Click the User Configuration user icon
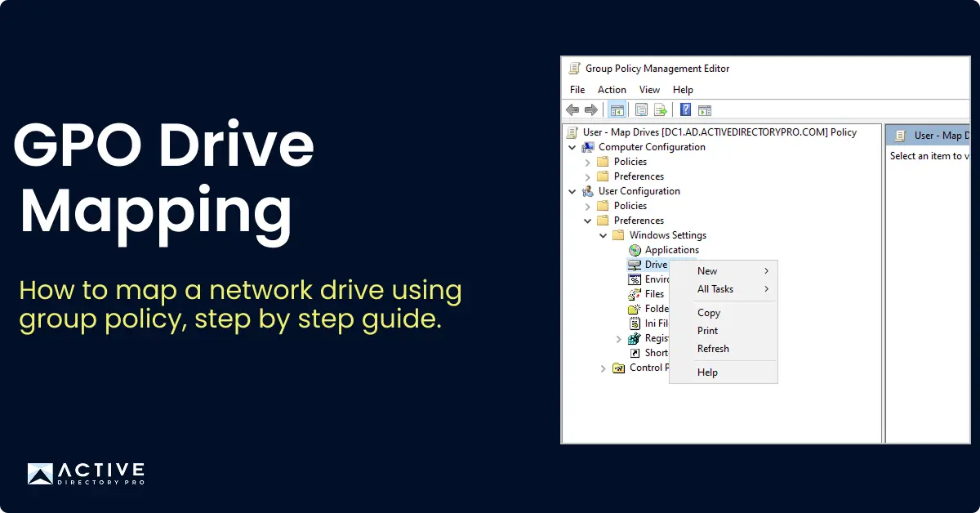This screenshot has width=980, height=513. point(588,191)
